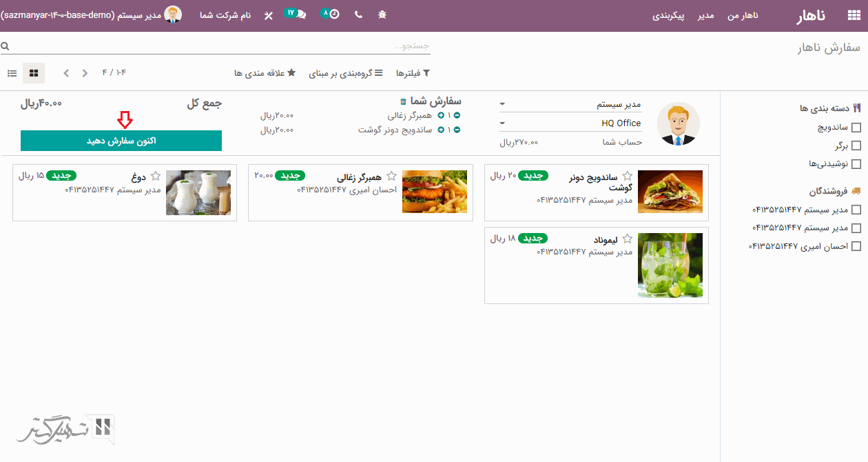This screenshot has height=462, width=868.
Task: Click the جستجو search field
Action: tap(220, 46)
